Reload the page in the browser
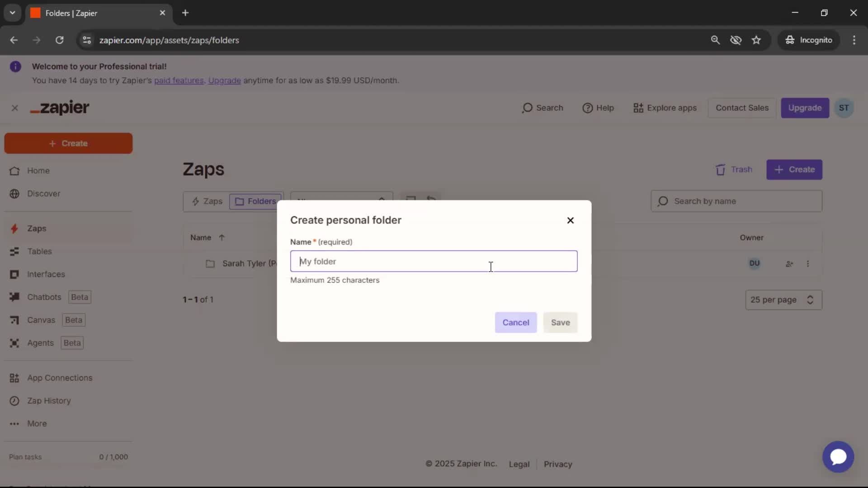868x488 pixels. click(59, 40)
